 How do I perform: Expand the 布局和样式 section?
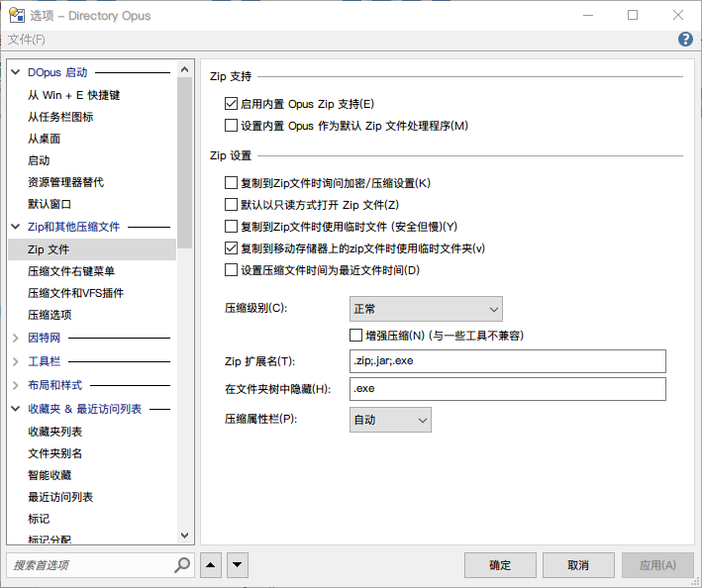click(15, 385)
